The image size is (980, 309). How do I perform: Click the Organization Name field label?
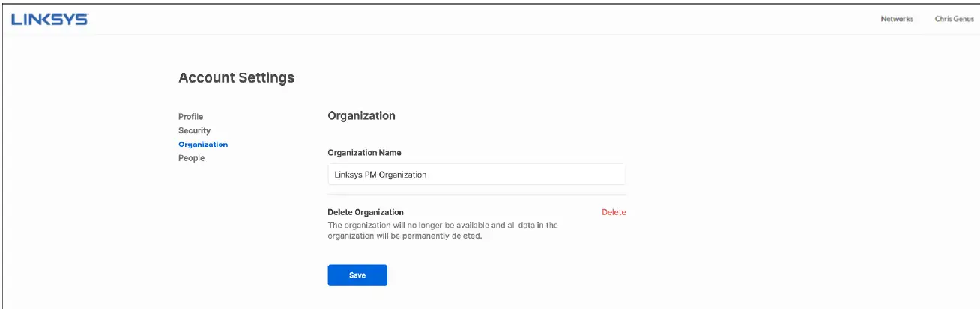[x=364, y=153]
